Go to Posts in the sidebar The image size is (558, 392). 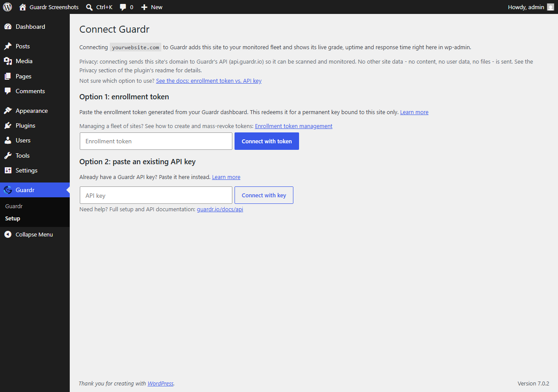[23, 46]
